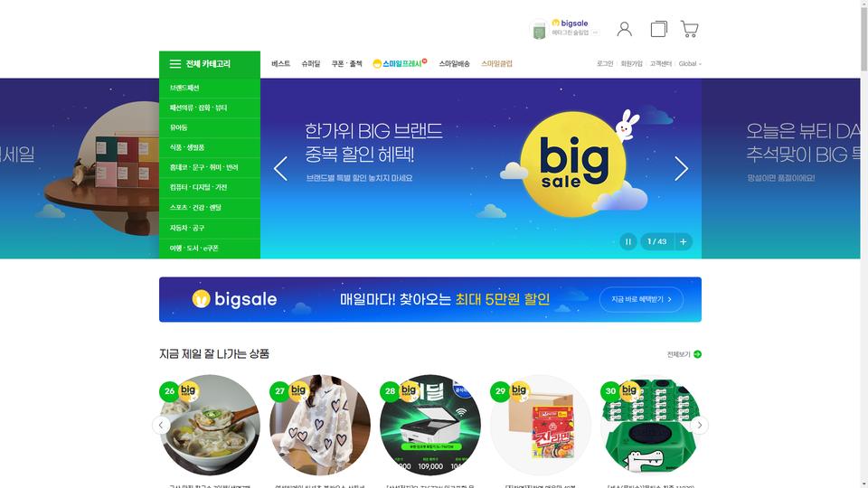Open the user account profile icon
Image resolution: width=868 pixels, height=488 pixels.
click(x=625, y=29)
